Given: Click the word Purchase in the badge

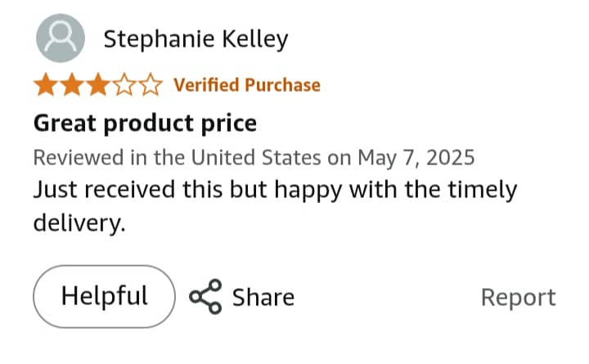Looking at the screenshot, I should tap(282, 85).
